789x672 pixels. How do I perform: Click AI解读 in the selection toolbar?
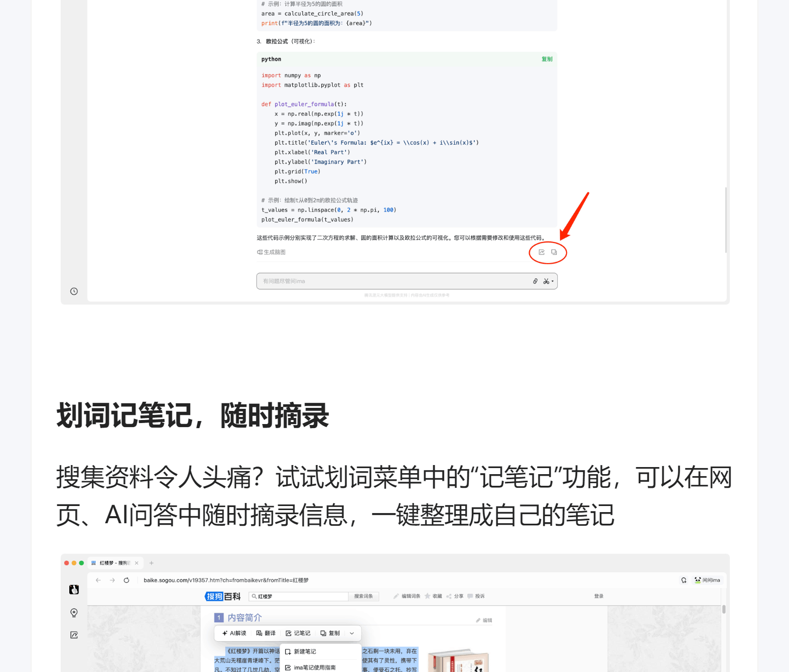tap(234, 634)
